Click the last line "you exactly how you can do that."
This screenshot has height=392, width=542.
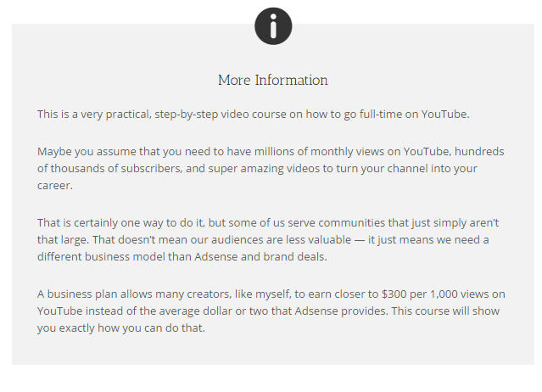pos(121,328)
